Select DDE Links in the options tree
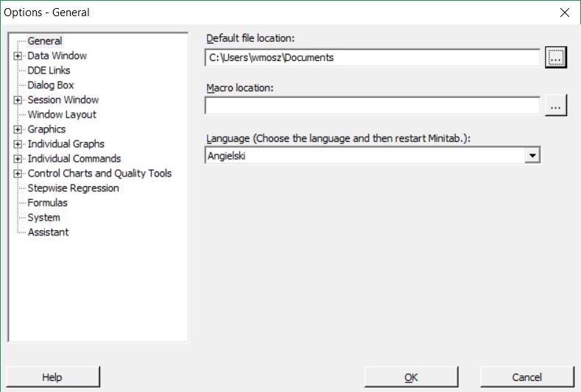 49,71
